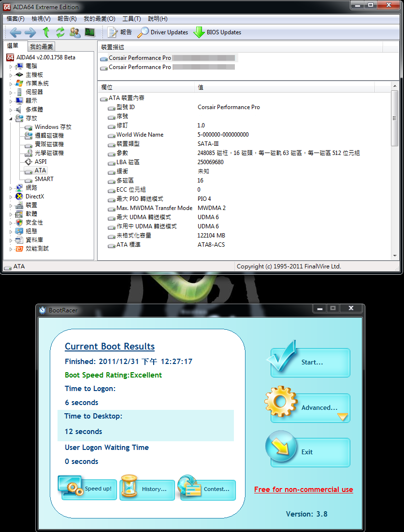Open Free for non-commercial use link

[303, 490]
